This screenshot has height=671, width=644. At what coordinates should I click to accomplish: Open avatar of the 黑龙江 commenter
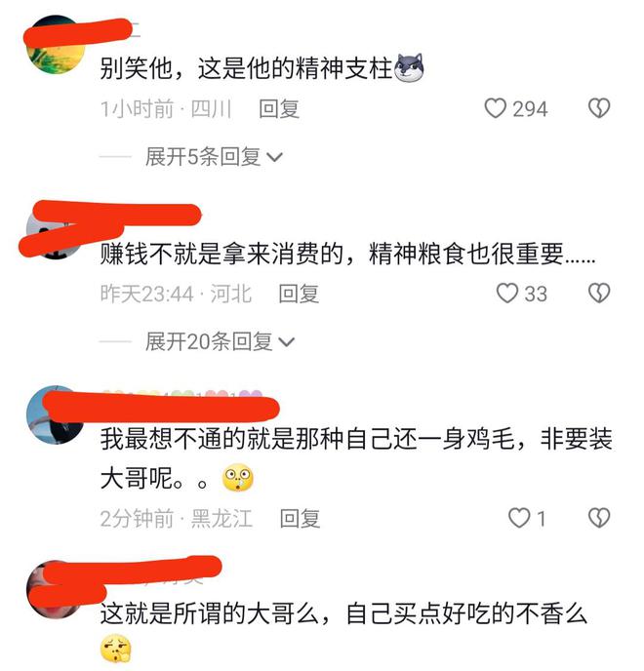(55, 414)
